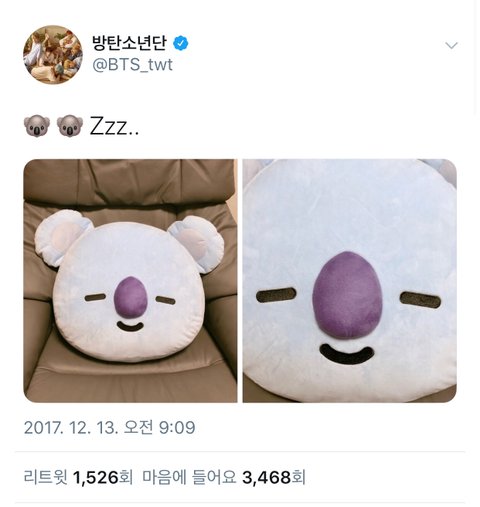
Task: Expand the tweet options chevron menu
Action: pos(451,45)
